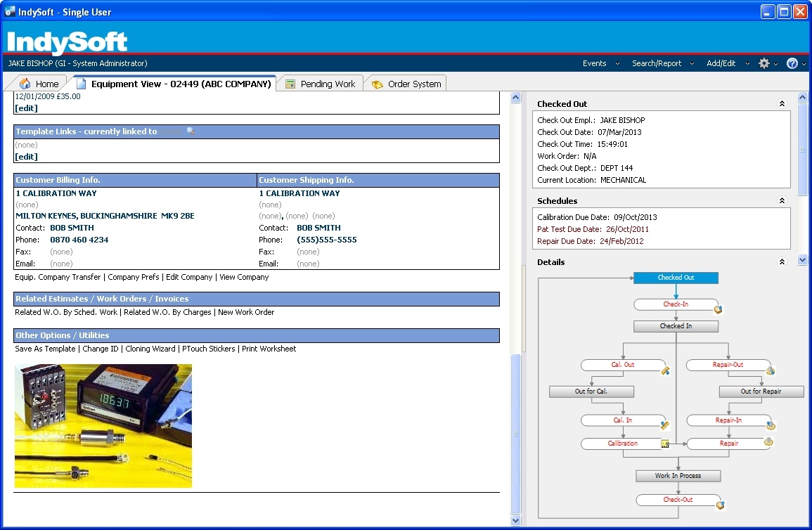This screenshot has height=530, width=812.
Task: Click the Cal. In icon in the workflow diagram
Action: click(664, 425)
